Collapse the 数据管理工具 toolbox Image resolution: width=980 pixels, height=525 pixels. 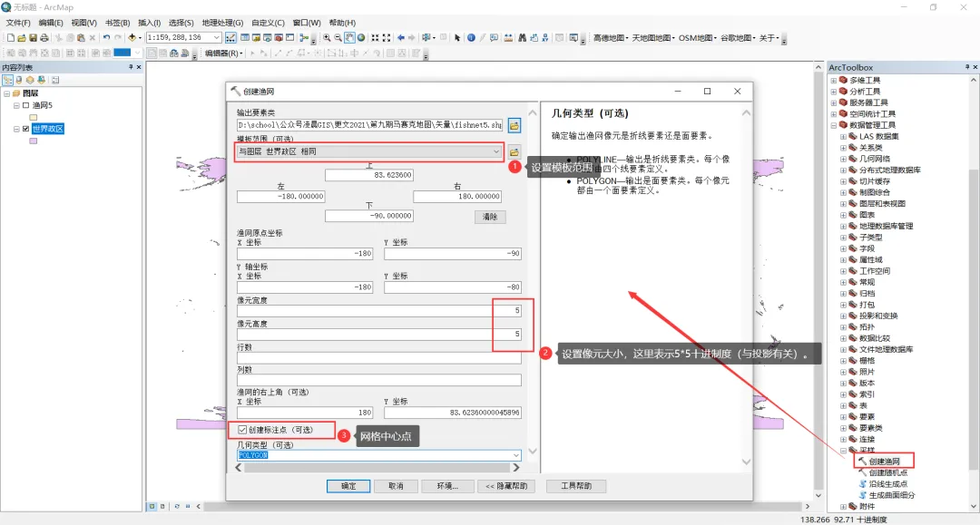tap(833, 125)
